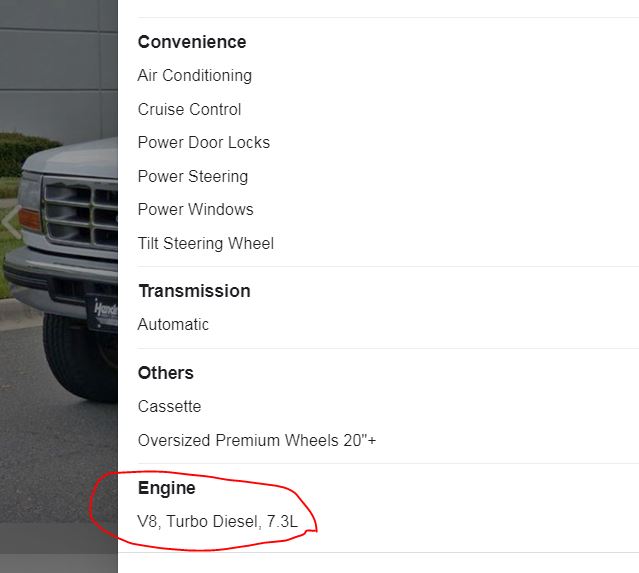Click the Power Door Locks item

tap(204, 142)
